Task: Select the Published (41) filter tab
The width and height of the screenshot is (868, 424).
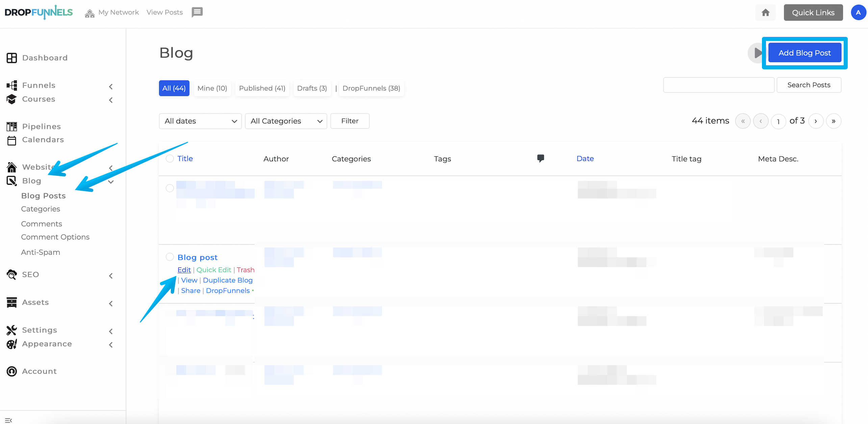Action: tap(262, 88)
